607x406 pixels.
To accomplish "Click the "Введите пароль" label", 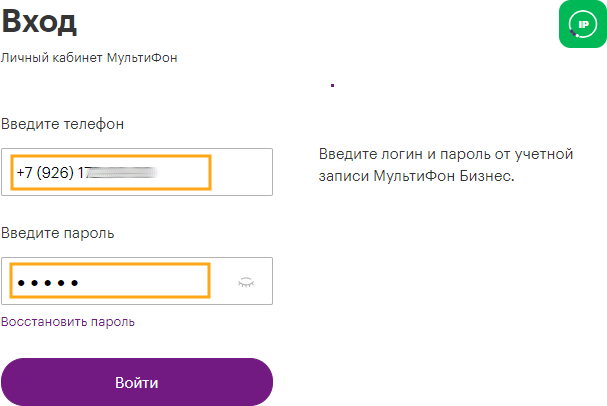I will click(x=58, y=234).
